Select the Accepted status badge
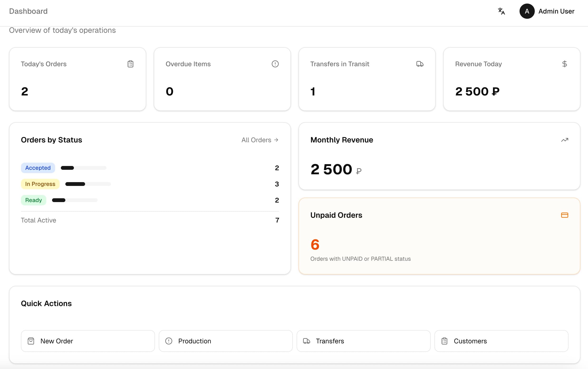 (x=38, y=168)
